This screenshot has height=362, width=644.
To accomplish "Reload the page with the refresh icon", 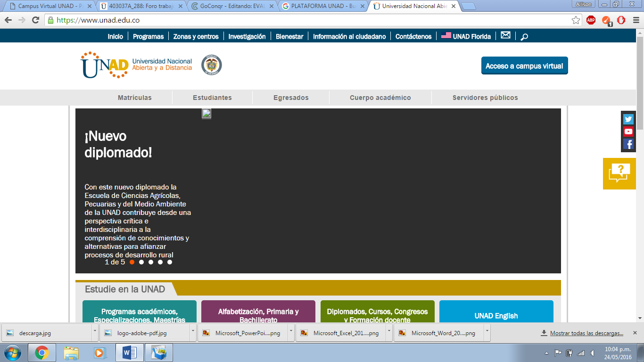I will pyautogui.click(x=35, y=20).
